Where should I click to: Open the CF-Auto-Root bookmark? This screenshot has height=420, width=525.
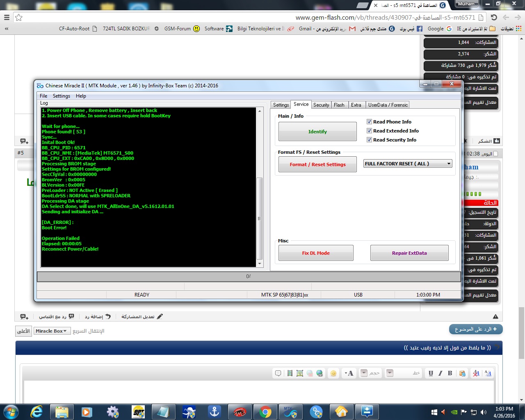click(x=78, y=29)
